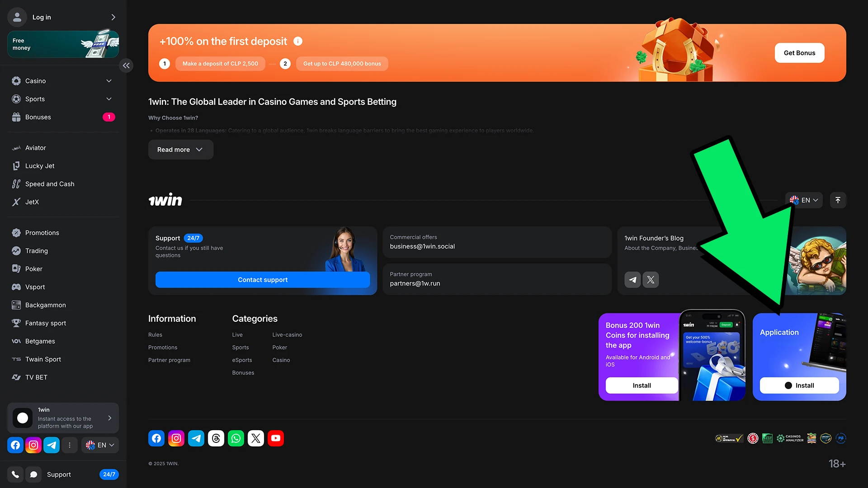This screenshot has width=868, height=488.
Task: Open Instagram icon in footer social row
Action: (176, 438)
